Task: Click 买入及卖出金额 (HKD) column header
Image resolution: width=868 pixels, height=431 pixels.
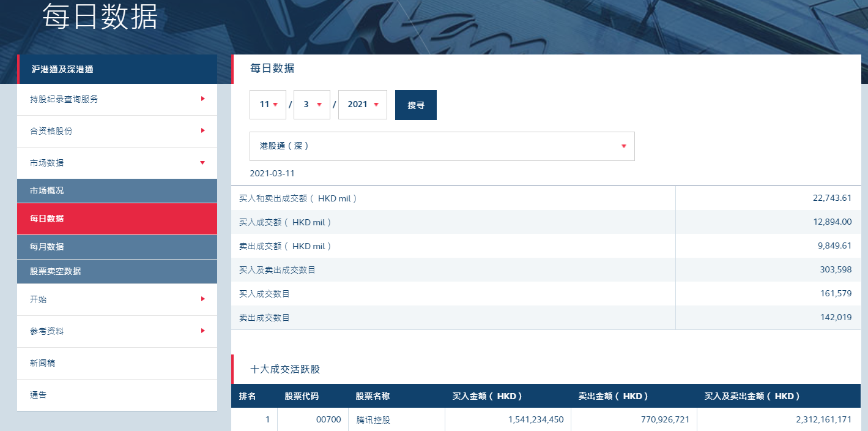Action: tap(752, 396)
